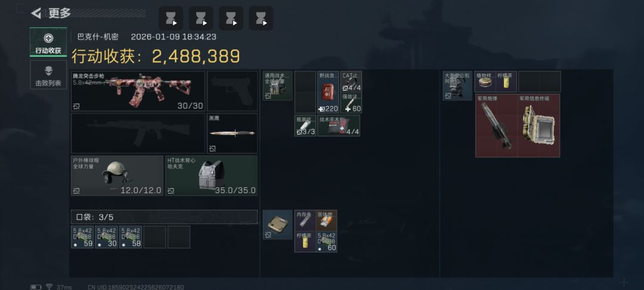Go back using the arrow beside 更多
Screen dimensions: 644x290
click(36, 13)
